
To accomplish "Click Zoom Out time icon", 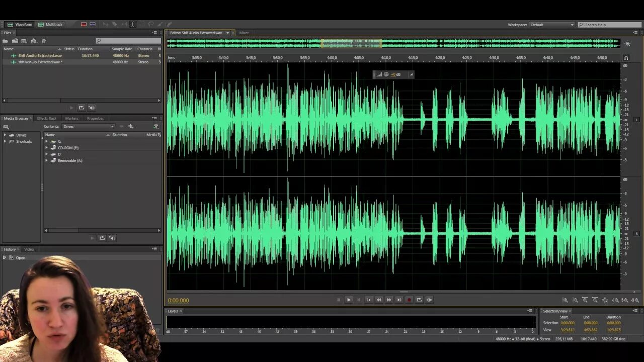I will tap(595, 300).
